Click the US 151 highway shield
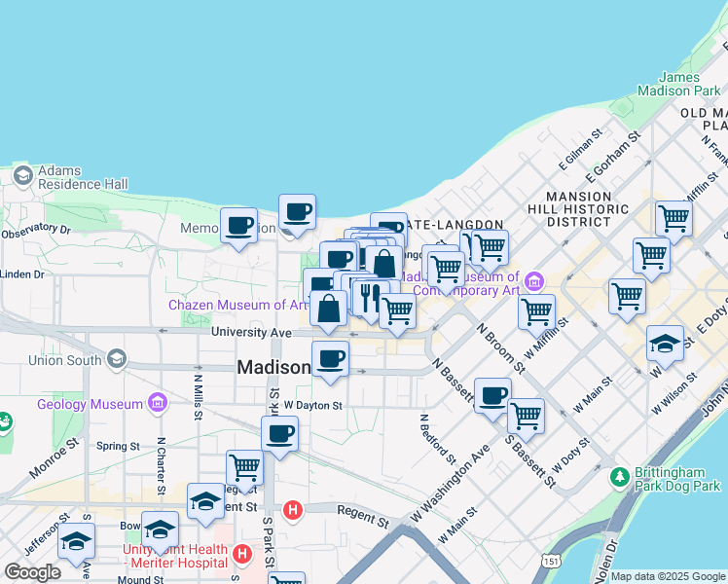Viewport: 728px width, 584px height. pyautogui.click(x=551, y=561)
